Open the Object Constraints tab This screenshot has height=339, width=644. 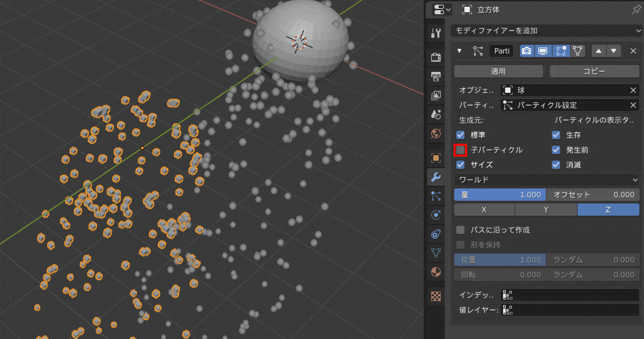(x=436, y=234)
